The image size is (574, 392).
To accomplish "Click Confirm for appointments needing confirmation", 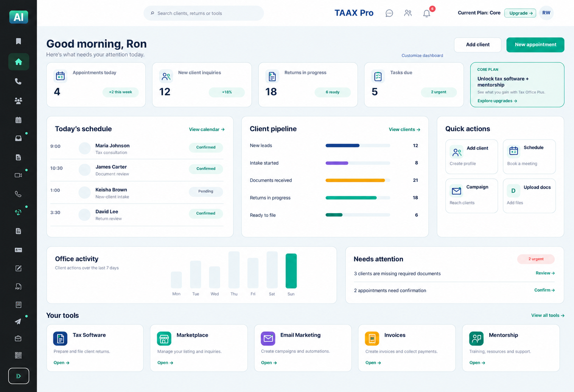I will point(544,290).
